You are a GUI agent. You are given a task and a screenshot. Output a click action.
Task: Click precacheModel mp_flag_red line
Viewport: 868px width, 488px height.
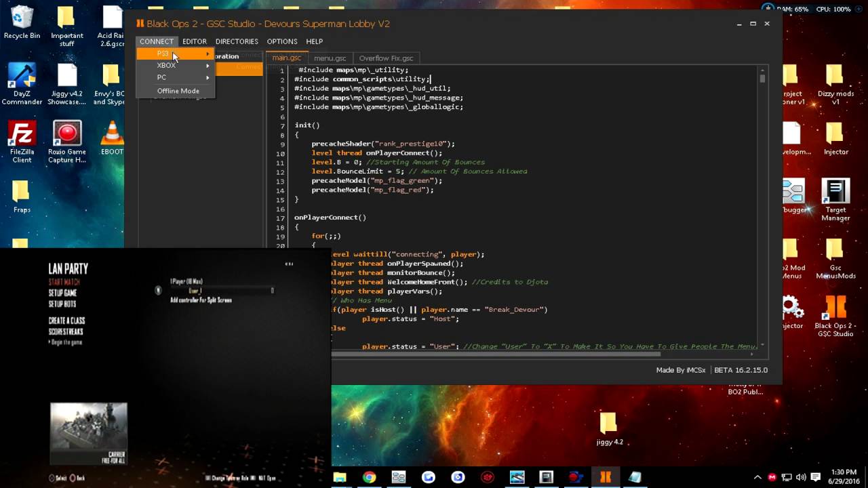coord(372,190)
